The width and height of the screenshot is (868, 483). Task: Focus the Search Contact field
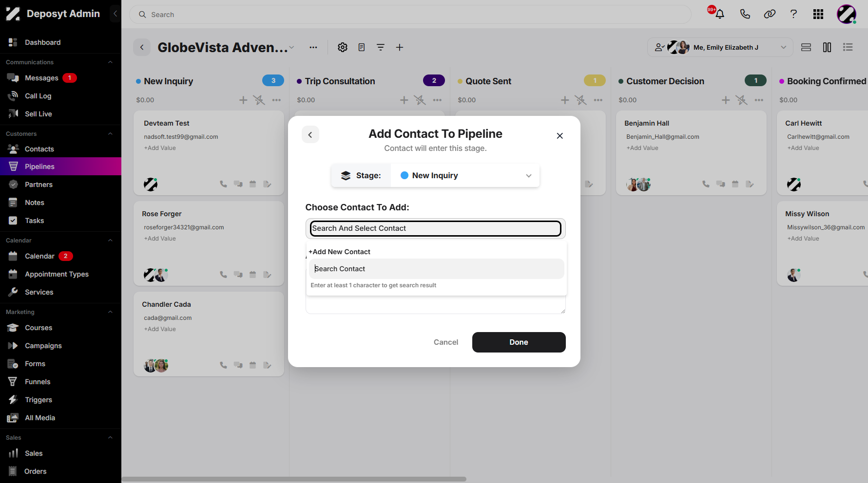tap(436, 269)
